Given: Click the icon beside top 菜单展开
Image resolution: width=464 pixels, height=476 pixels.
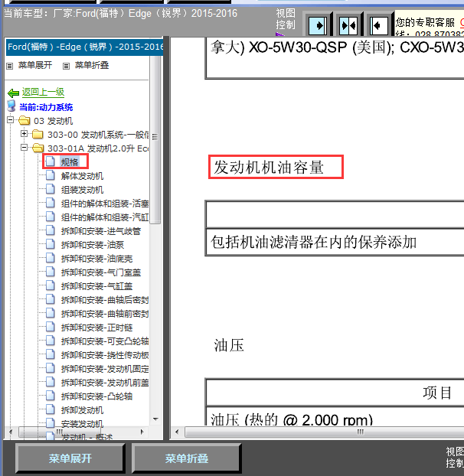Looking at the screenshot, I should [x=10, y=66].
